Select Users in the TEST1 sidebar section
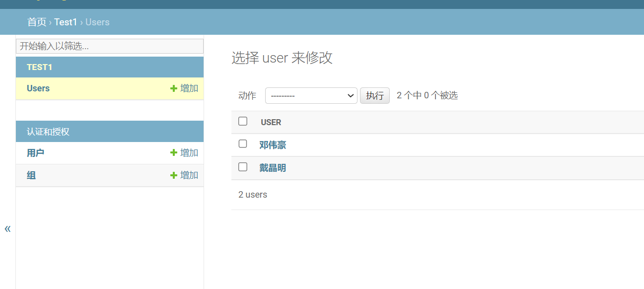The width and height of the screenshot is (644, 289). [x=38, y=88]
